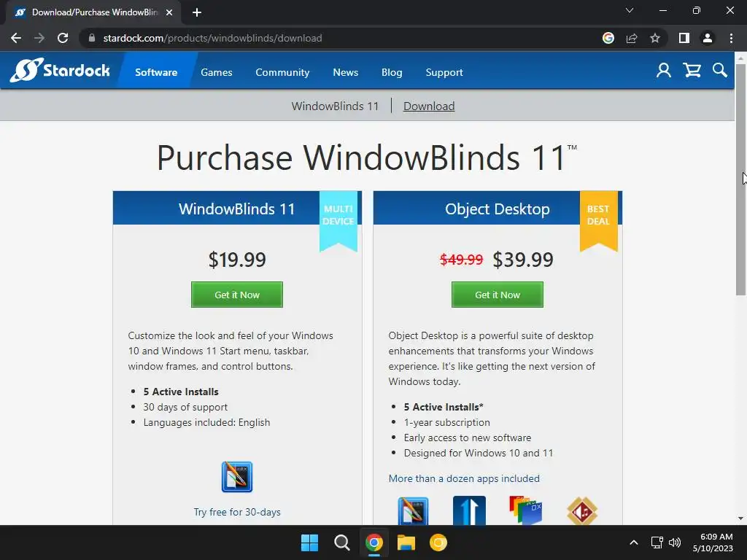
Task: Toggle the browser side panel icon
Action: tap(684, 38)
